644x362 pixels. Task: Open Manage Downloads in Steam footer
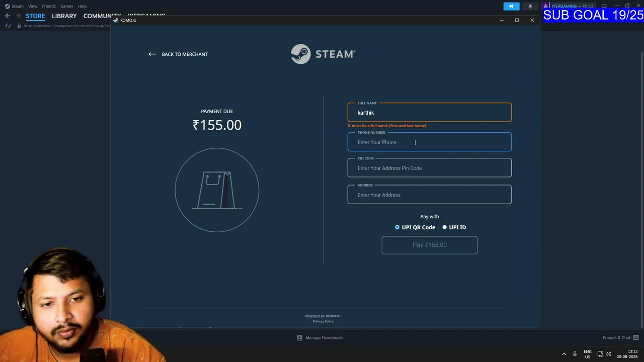pyautogui.click(x=324, y=338)
